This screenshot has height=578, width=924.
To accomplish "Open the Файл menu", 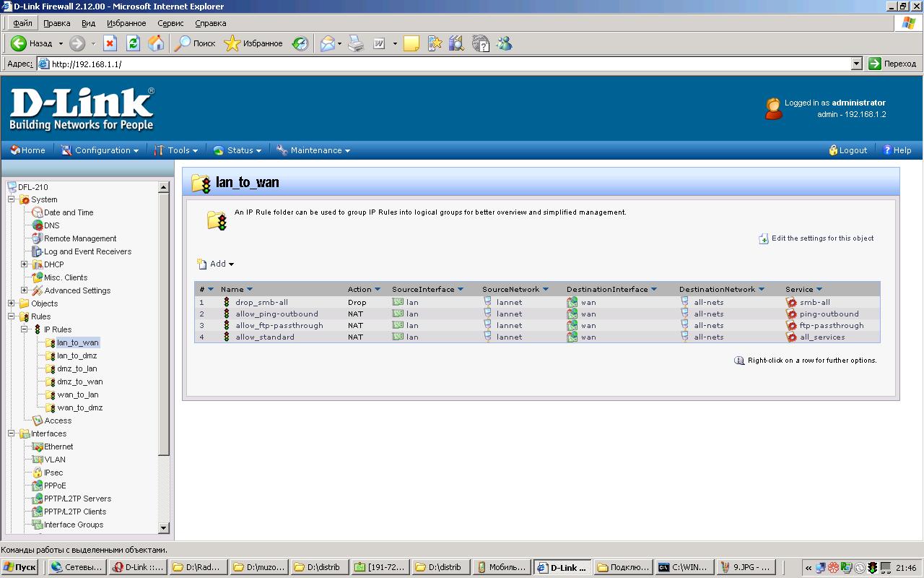I will 22,23.
